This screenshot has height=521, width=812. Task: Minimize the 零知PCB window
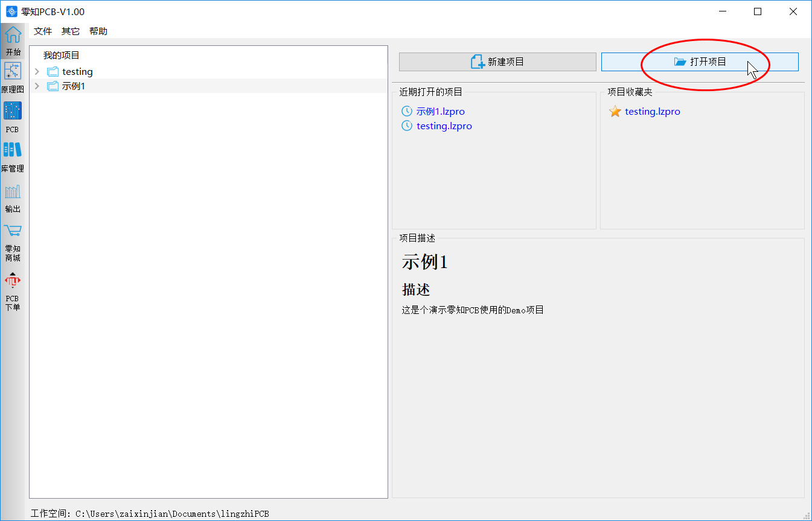[722, 11]
